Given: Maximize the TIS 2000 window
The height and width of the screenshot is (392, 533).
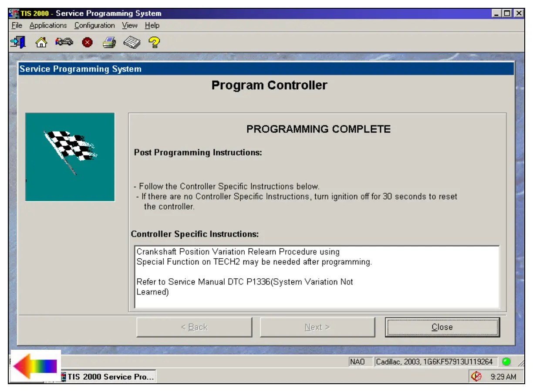Looking at the screenshot, I should (507, 14).
